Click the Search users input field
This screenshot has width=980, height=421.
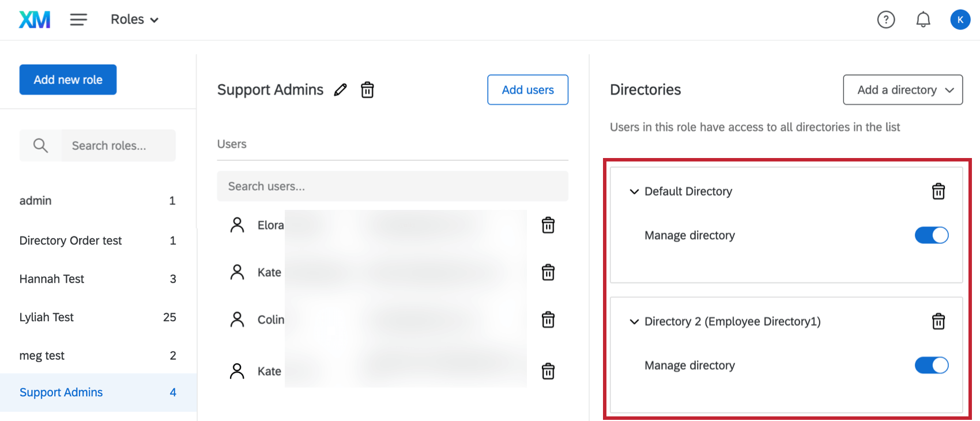(392, 186)
